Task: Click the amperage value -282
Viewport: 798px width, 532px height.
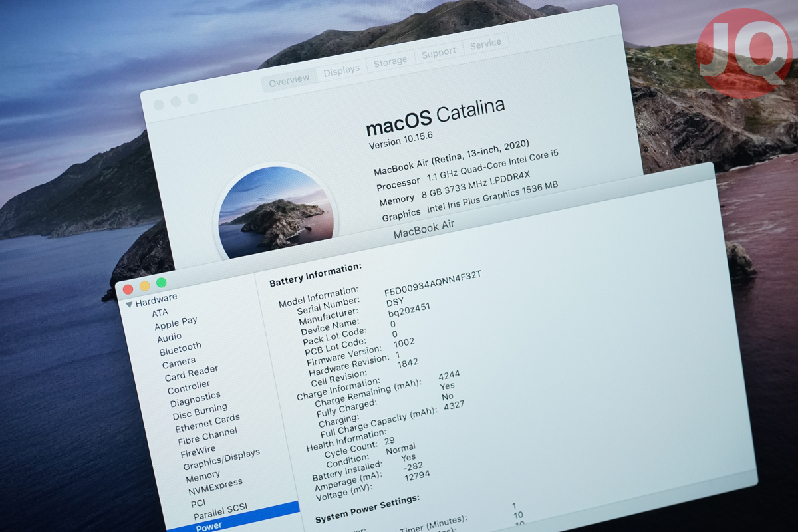Action: (413, 466)
